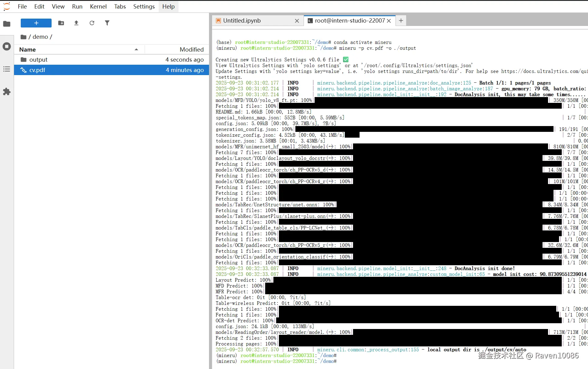Open the Table of Contents sidebar icon
Screen dimensions: 588x369
point(7,69)
